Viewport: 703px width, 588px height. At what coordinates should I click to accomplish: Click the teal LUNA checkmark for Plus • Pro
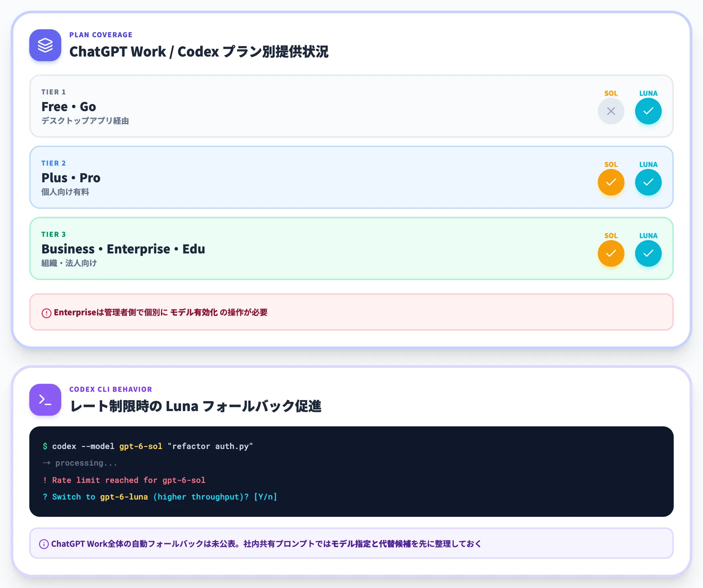click(x=648, y=182)
